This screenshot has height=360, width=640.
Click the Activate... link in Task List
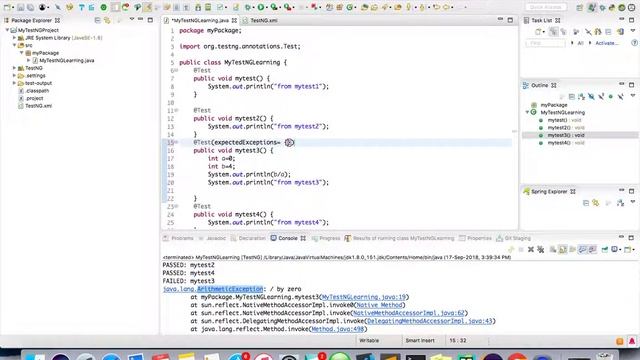pos(607,43)
